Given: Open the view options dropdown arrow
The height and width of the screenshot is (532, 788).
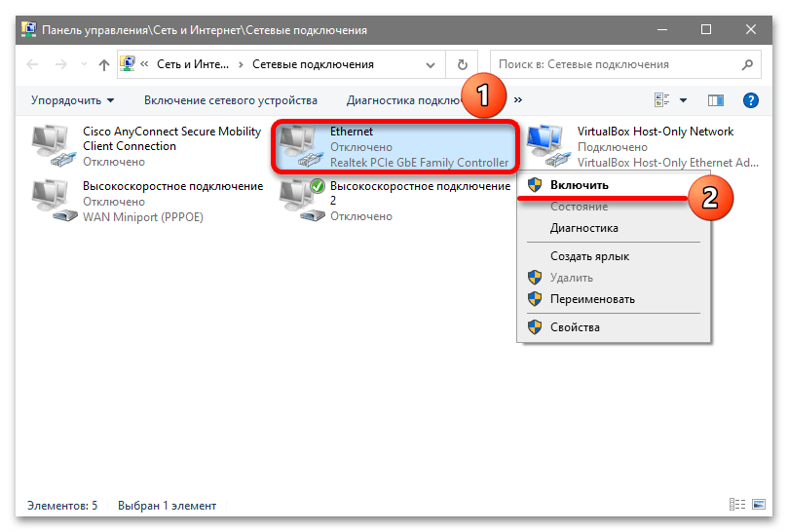Looking at the screenshot, I should click(x=683, y=100).
